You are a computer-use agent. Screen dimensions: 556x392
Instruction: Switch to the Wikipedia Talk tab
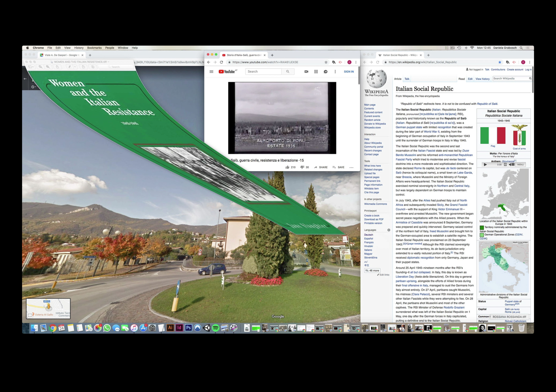pyautogui.click(x=407, y=79)
